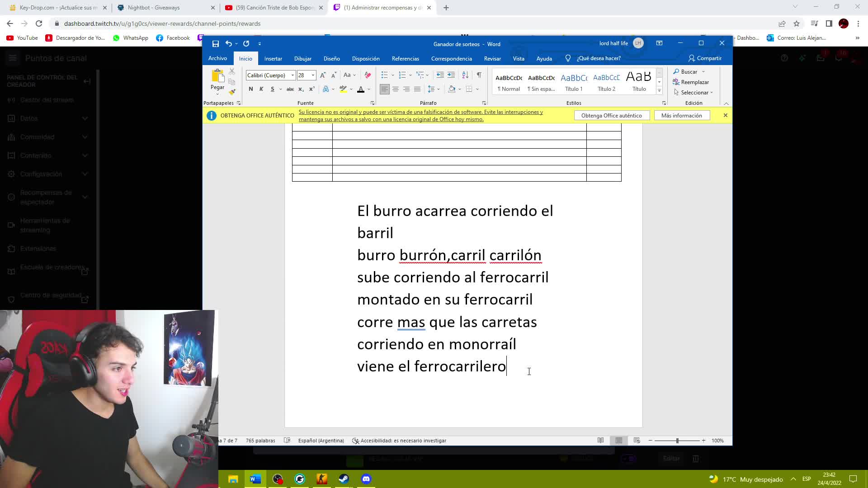Decrease paragraph indent
Viewport: 868px width, 488px height.
(440, 75)
